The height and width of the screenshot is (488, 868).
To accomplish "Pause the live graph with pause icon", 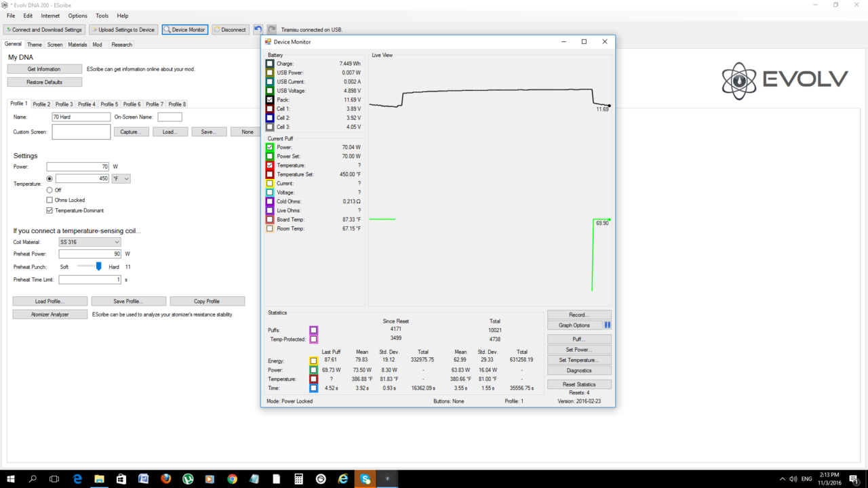I will point(608,325).
